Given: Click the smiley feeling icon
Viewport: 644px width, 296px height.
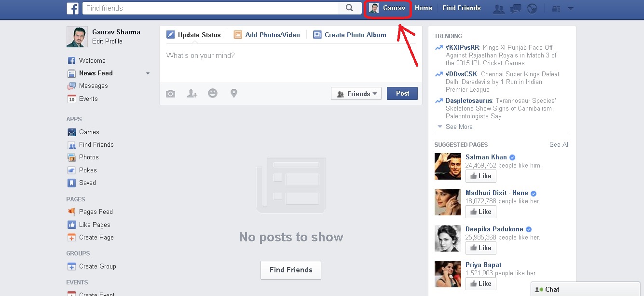Looking at the screenshot, I should 213,93.
